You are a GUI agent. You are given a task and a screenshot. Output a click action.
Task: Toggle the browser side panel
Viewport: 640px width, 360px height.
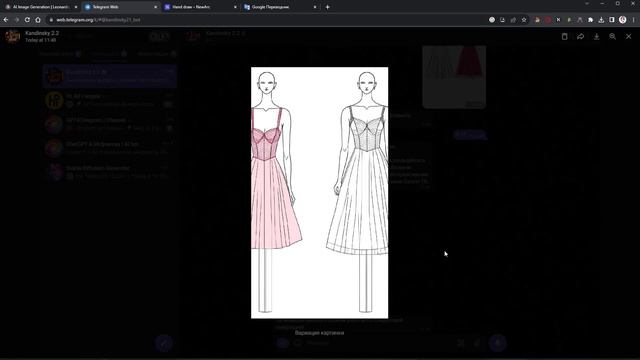pyautogui.click(x=612, y=20)
